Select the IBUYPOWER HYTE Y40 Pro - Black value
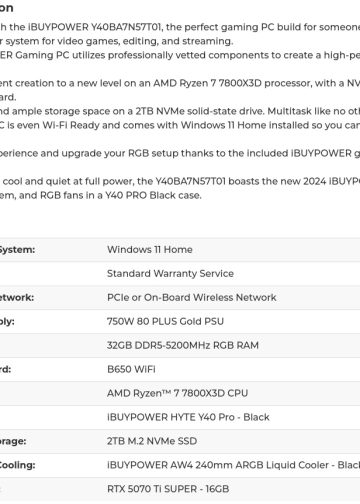The height and width of the screenshot is (504, 360). [x=188, y=417]
